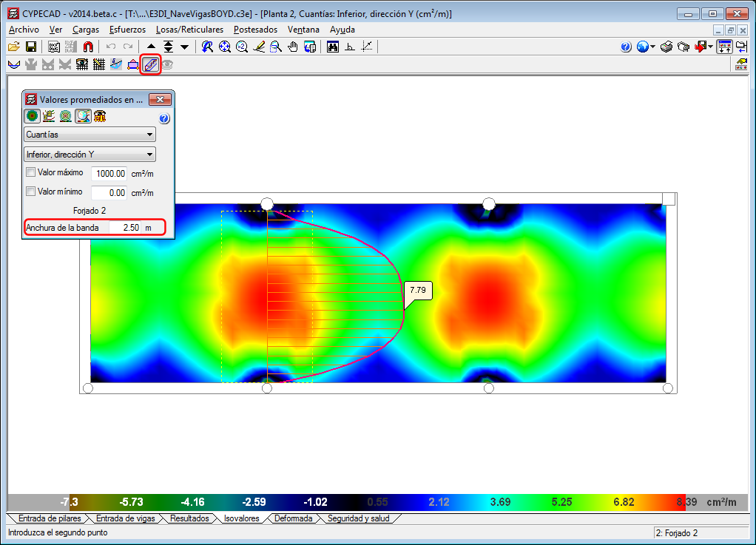756x545 pixels.
Task: Click the binoculars search icon
Action: (333, 47)
